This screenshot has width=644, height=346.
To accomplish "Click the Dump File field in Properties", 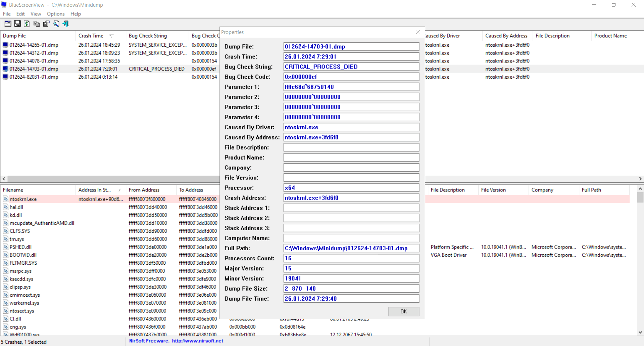I will 351,47.
